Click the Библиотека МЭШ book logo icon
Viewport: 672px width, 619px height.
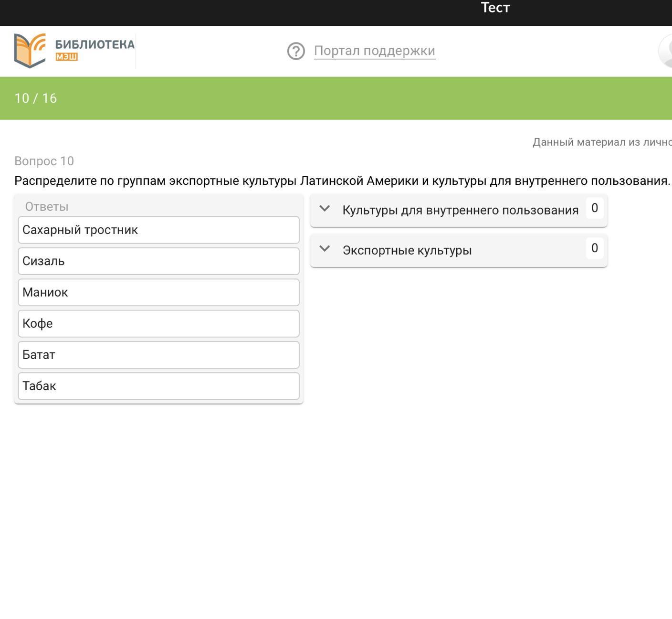pyautogui.click(x=30, y=51)
